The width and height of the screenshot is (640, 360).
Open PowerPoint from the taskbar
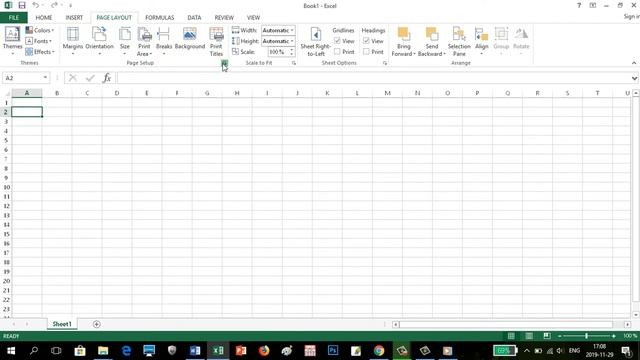click(x=241, y=350)
